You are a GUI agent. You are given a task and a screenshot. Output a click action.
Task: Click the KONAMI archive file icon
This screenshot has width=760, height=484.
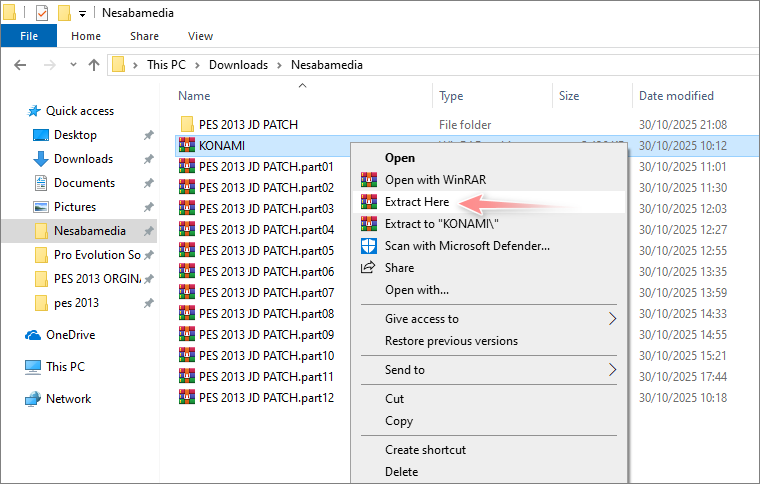coord(186,146)
